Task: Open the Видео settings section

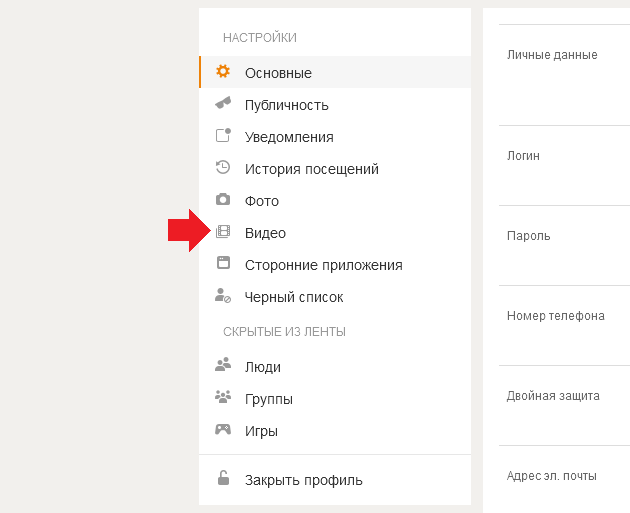Action: pyautogui.click(x=335, y=233)
